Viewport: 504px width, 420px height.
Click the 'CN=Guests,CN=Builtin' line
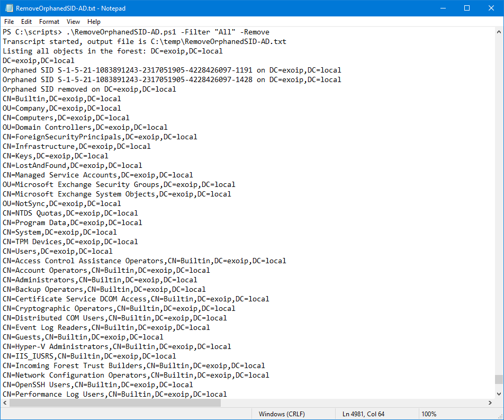(x=83, y=337)
